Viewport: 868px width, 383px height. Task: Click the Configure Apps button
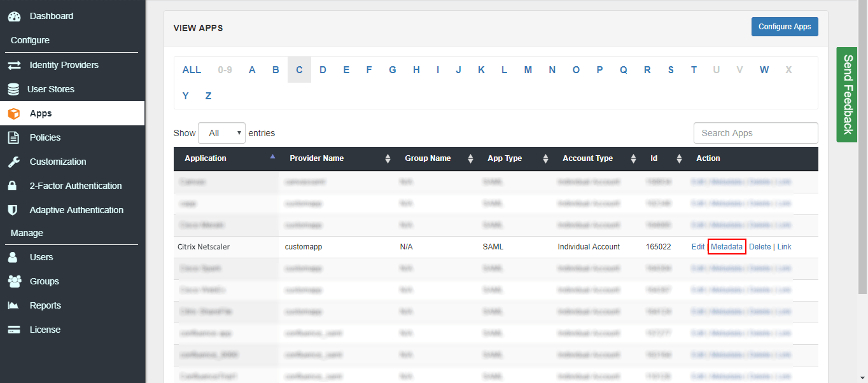click(x=785, y=27)
